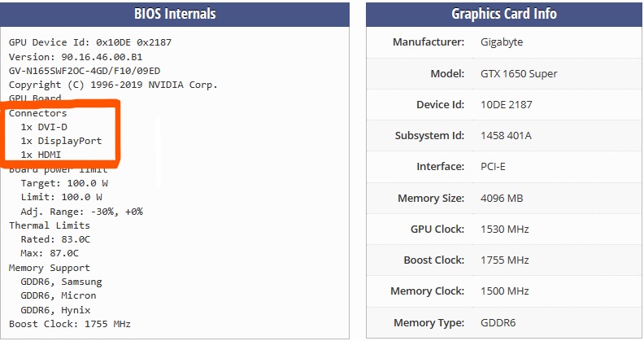Click the Target: 100.0 W line

tap(61, 183)
